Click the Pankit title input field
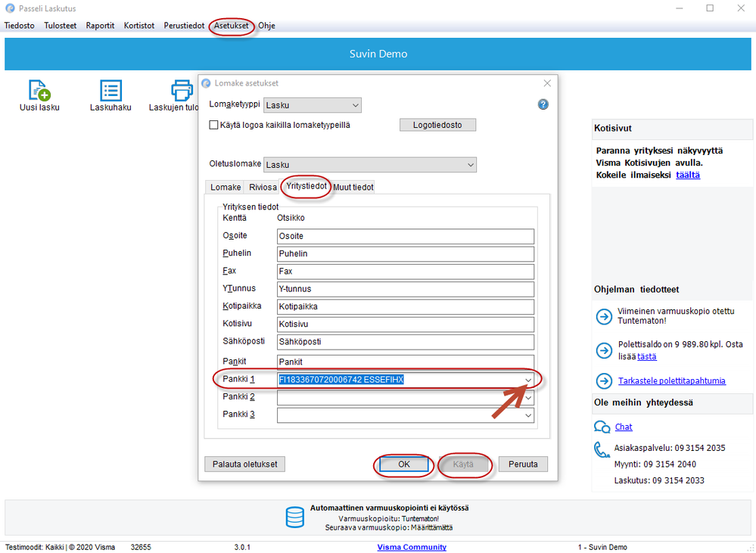Screen dimensions: 756x553 pos(406,362)
